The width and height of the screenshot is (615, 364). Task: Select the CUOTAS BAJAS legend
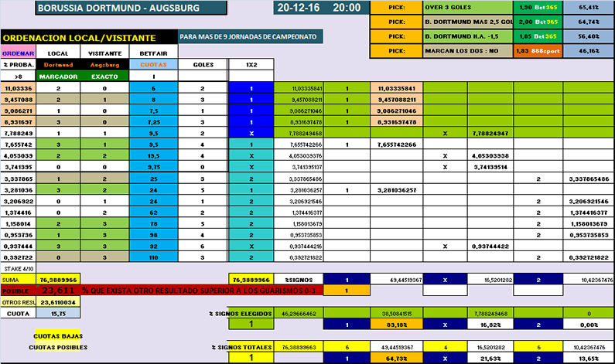pyautogui.click(x=58, y=335)
